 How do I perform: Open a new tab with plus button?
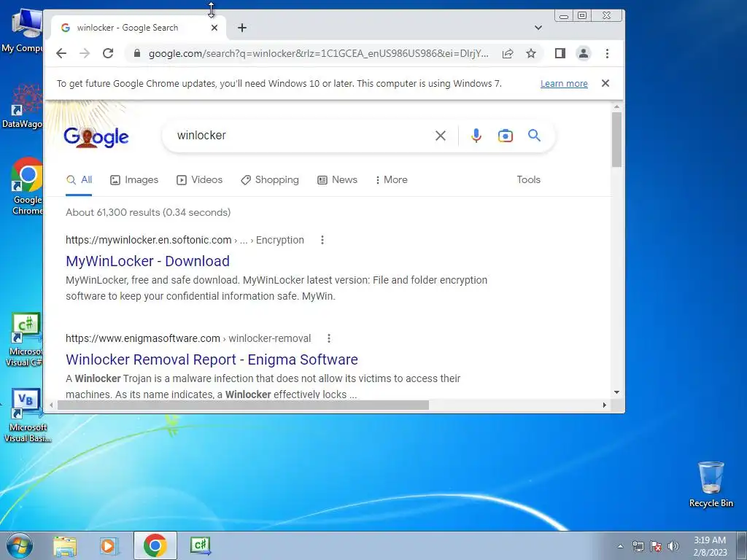tap(242, 28)
